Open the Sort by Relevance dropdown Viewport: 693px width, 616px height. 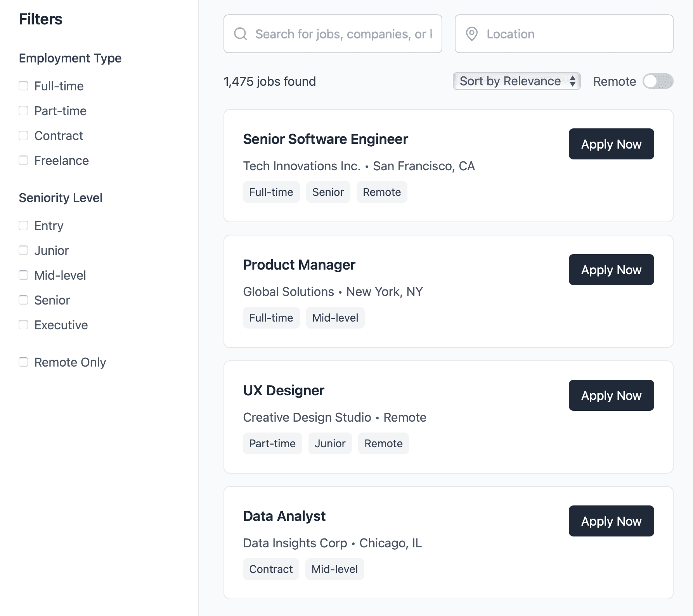(x=516, y=81)
